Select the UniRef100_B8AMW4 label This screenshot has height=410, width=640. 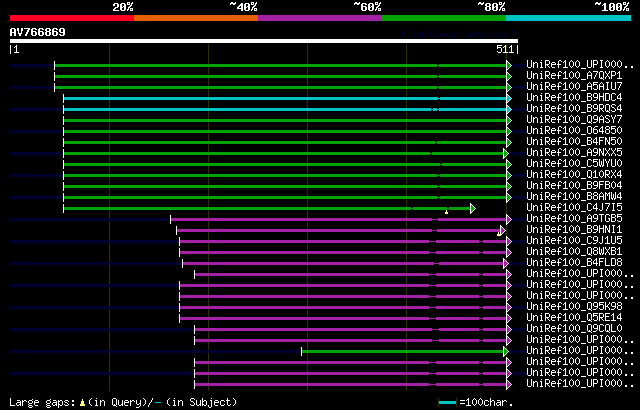[x=574, y=197]
